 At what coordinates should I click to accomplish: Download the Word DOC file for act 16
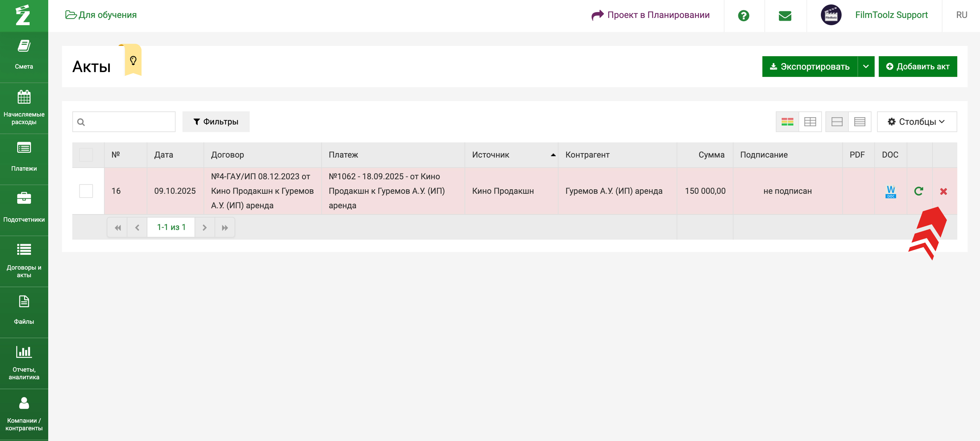click(x=890, y=191)
